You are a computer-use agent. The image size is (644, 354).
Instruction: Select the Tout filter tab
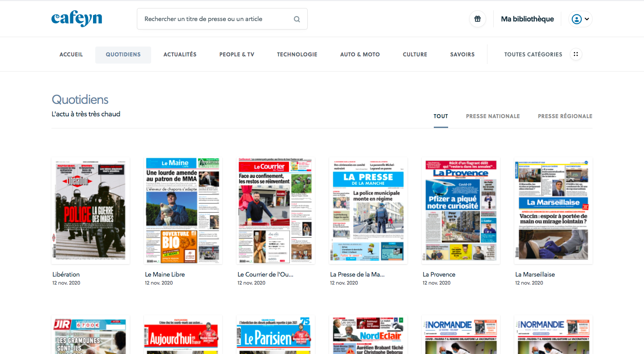pyautogui.click(x=441, y=116)
